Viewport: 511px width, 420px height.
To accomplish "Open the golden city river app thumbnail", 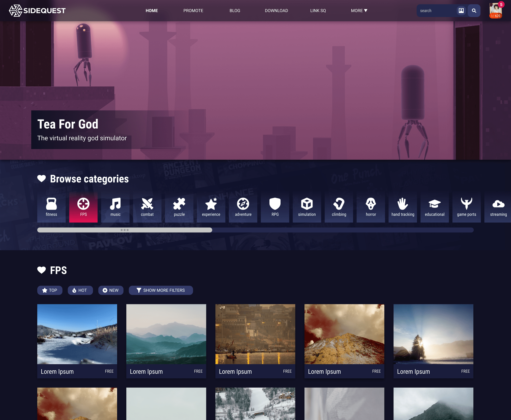I will pyautogui.click(x=255, y=334).
